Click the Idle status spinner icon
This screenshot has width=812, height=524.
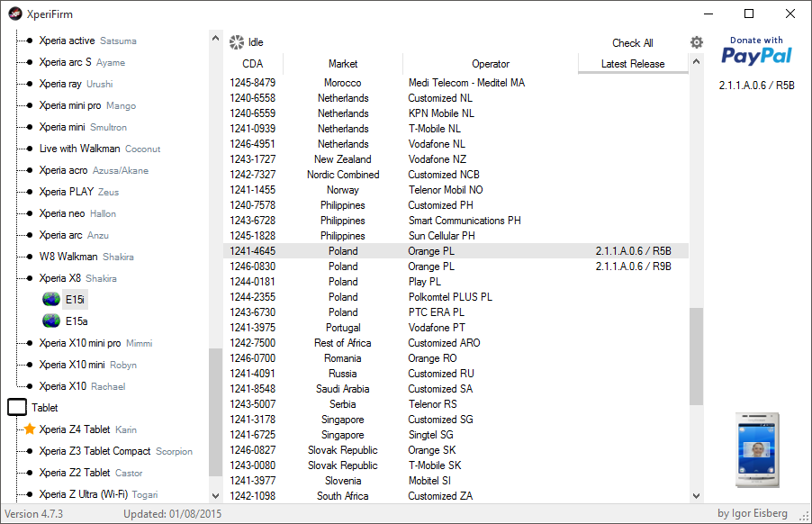coord(237,42)
